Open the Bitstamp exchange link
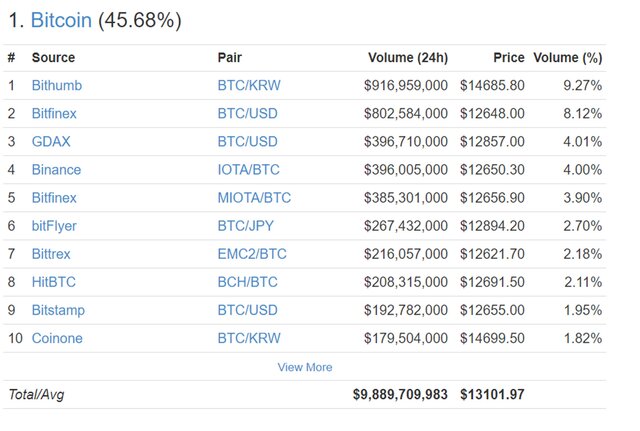The height and width of the screenshot is (431, 640). click(58, 310)
